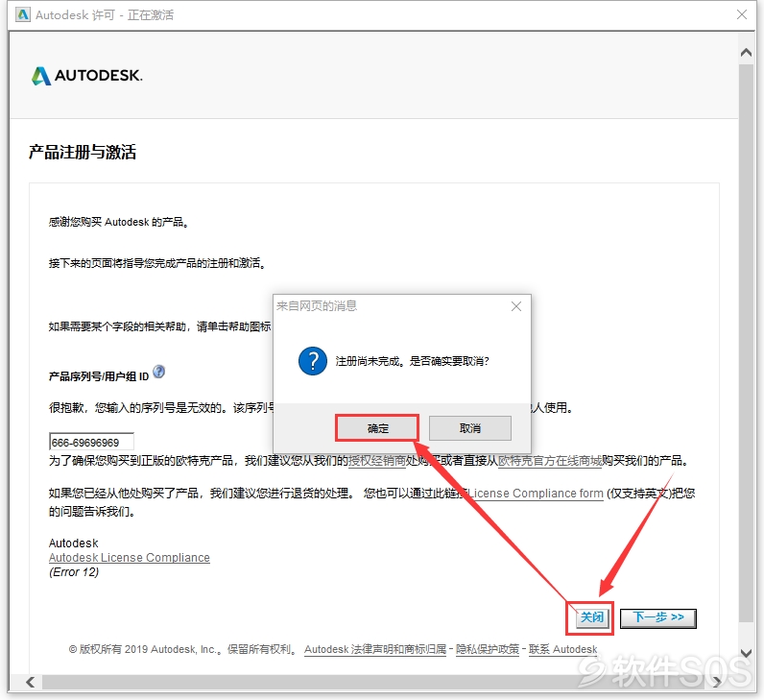This screenshot has height=700, width=764.
Task: Click the 注册尚未完成。是否确实要取消? message
Action: tap(412, 361)
